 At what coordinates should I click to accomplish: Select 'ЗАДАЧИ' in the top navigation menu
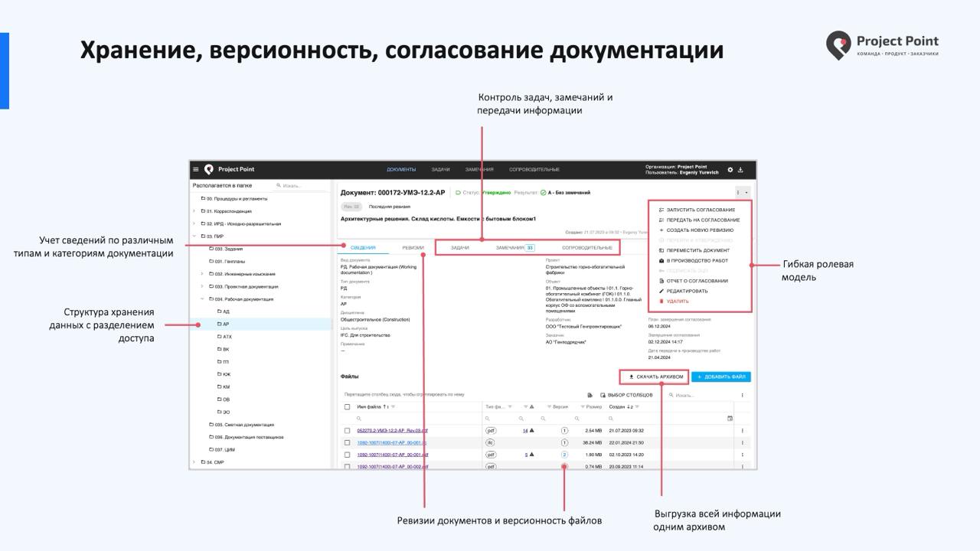(442, 169)
